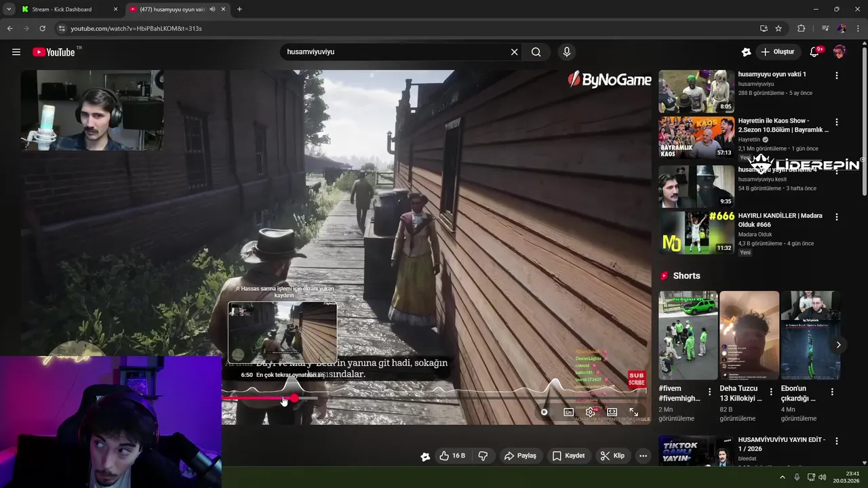The image size is (868, 488).
Task: Clear the search box text
Action: tap(514, 52)
